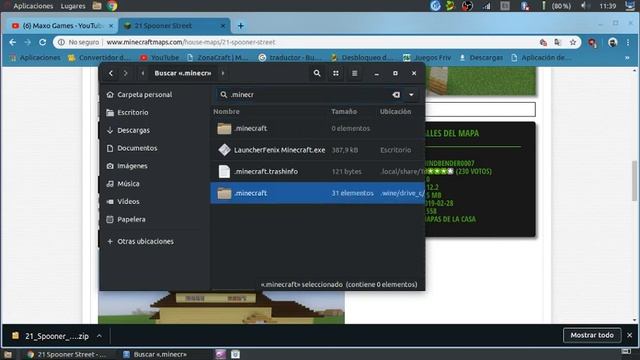Click the file manager search magnifier icon
This screenshot has width=640, height=360.
pos(317,73)
